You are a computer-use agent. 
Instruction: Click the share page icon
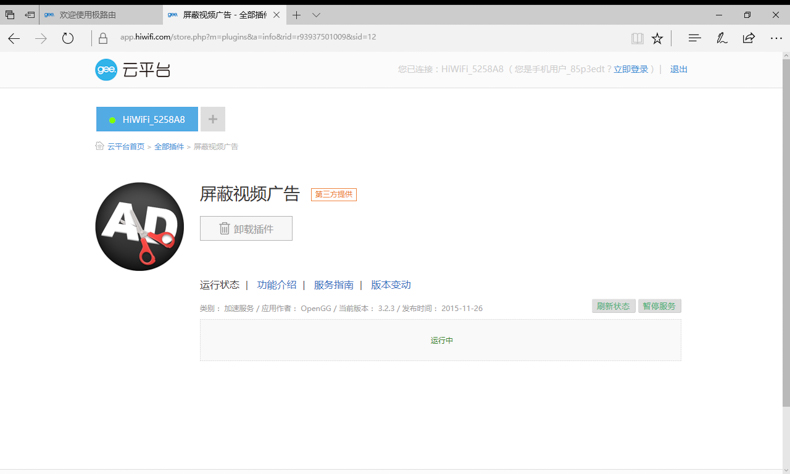(748, 38)
